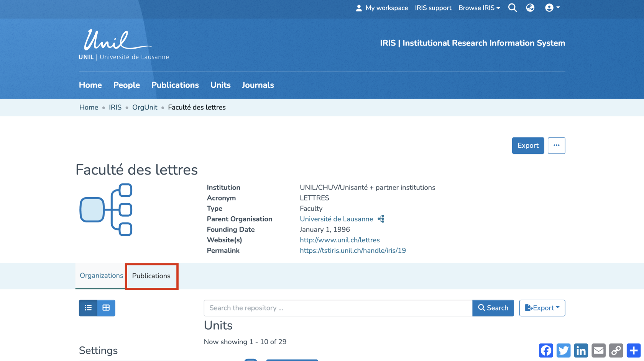Select the Organizations tab
Viewport: 644px width, 361px height.
101,276
